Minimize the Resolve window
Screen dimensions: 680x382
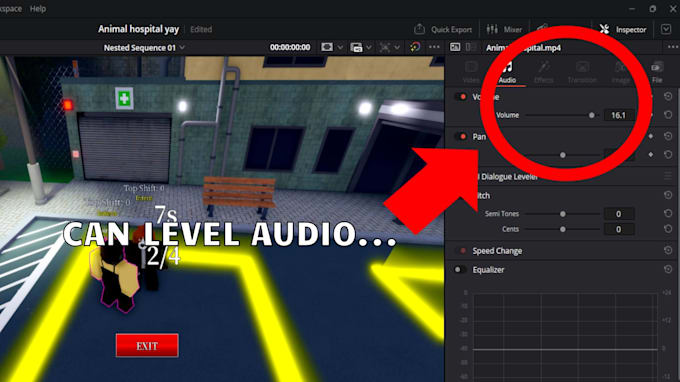tap(632, 9)
